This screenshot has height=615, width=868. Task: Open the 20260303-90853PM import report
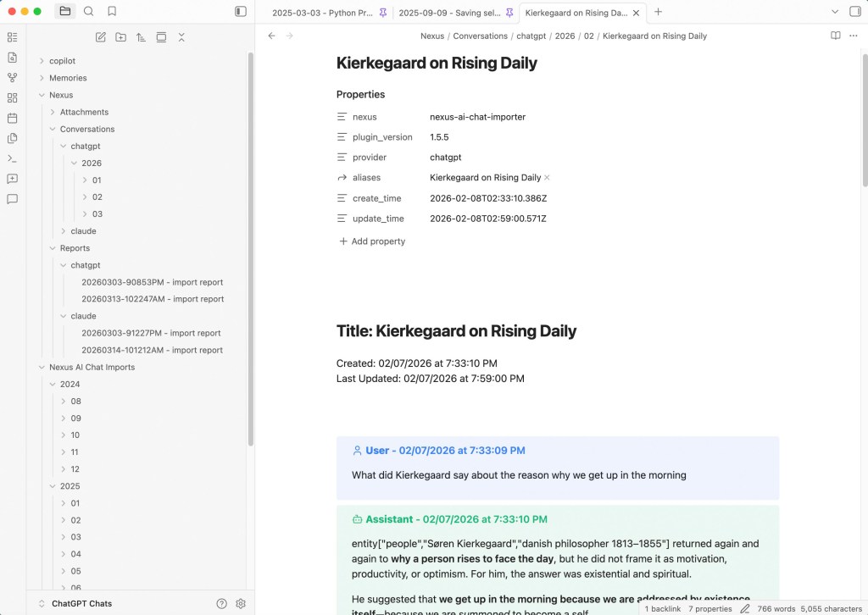(152, 282)
